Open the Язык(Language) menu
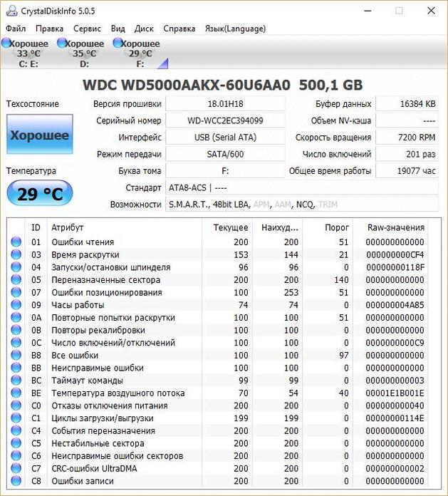 235,29
